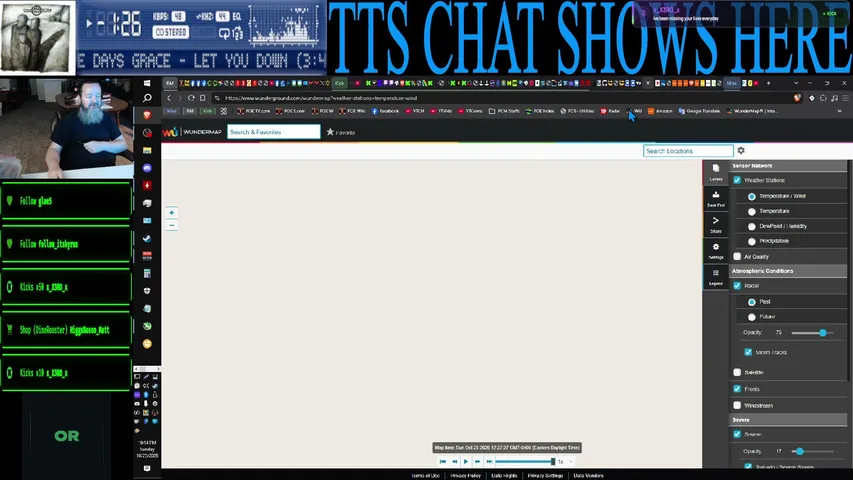Select the Past radar radio option
Viewport: 853px width, 480px height.
coord(752,302)
